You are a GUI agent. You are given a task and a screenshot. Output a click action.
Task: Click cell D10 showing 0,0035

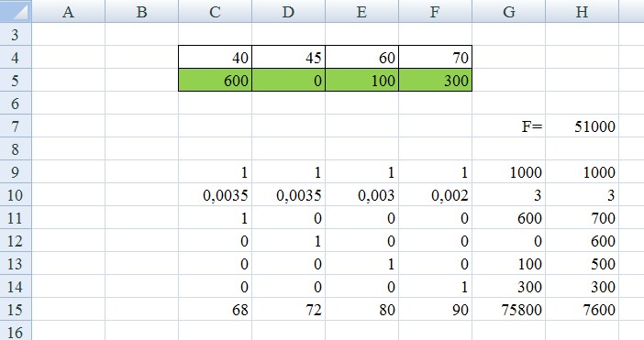tap(288, 195)
